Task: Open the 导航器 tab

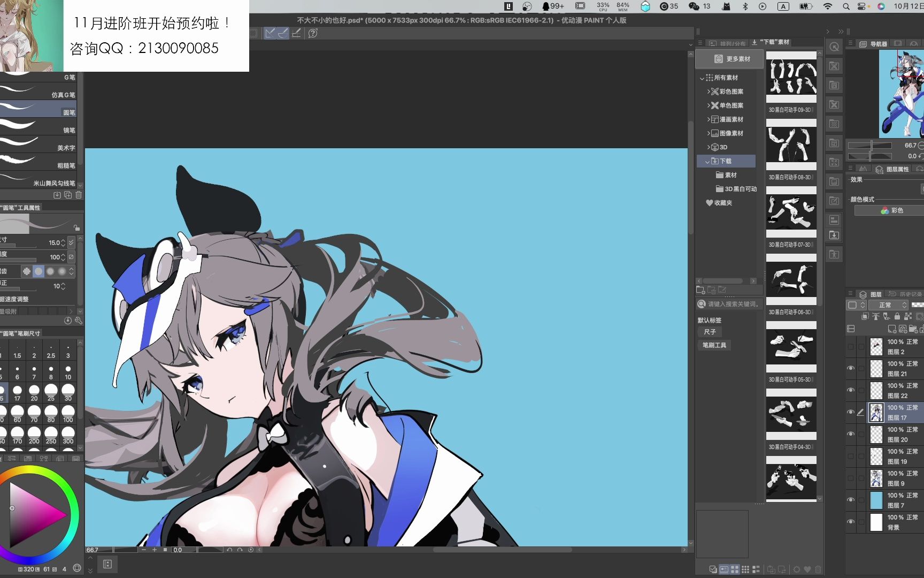Action: [874, 44]
